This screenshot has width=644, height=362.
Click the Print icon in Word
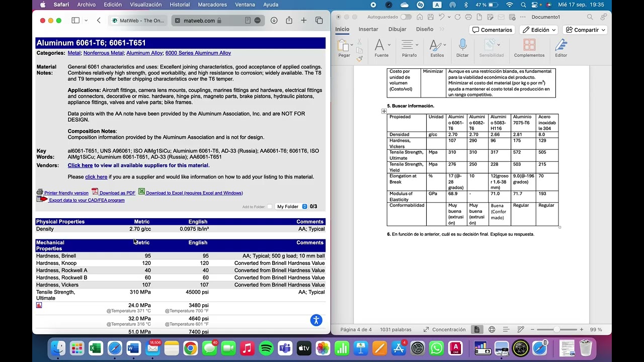coord(468,17)
